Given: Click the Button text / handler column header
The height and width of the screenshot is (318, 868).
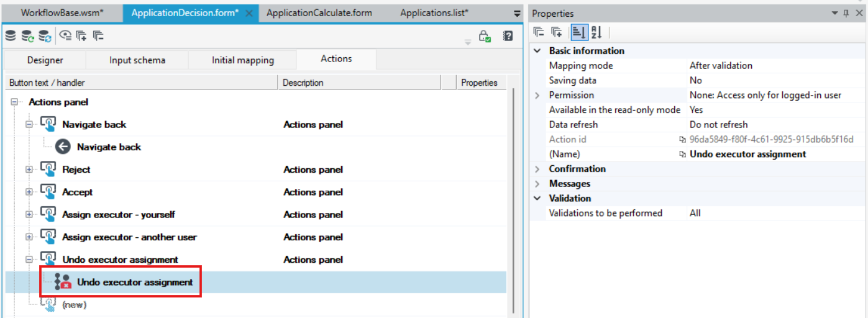Looking at the screenshot, I should click(x=141, y=83).
